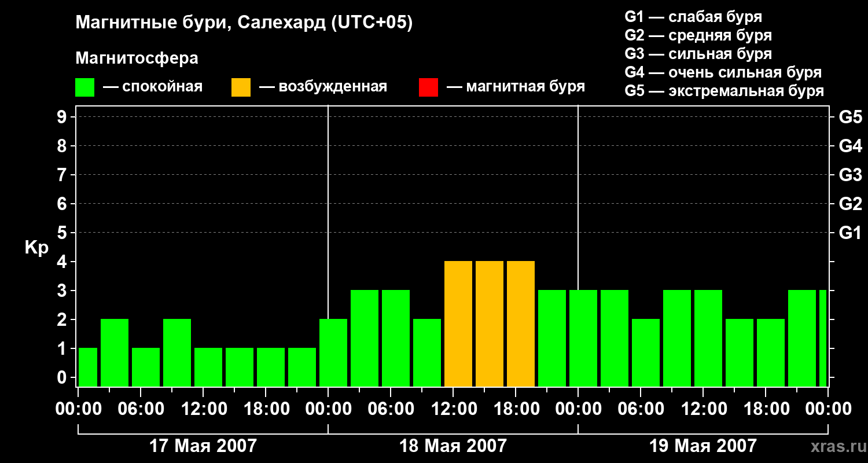The image size is (868, 463).
Task: Click the legend line 'G3 — сильная буря'
Action: point(698,54)
